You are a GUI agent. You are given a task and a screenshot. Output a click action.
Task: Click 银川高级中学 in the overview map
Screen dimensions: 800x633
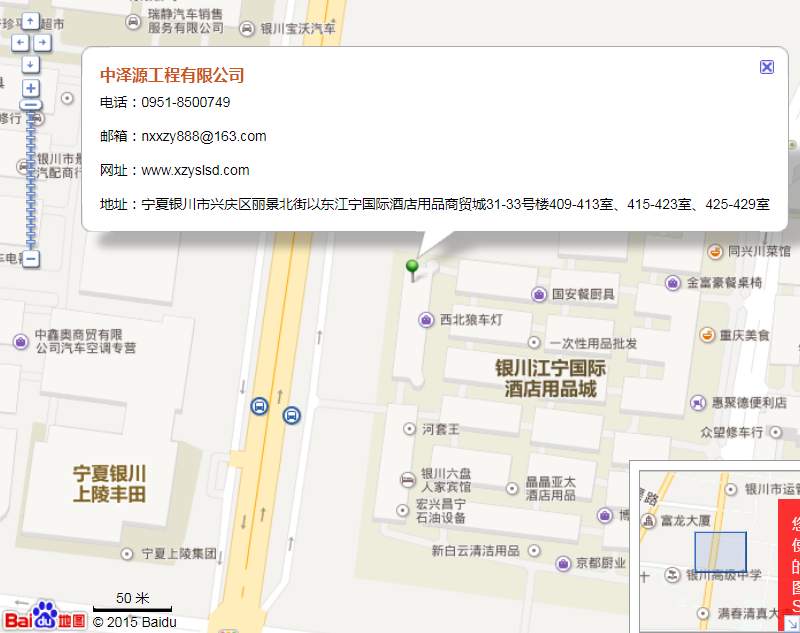[724, 575]
